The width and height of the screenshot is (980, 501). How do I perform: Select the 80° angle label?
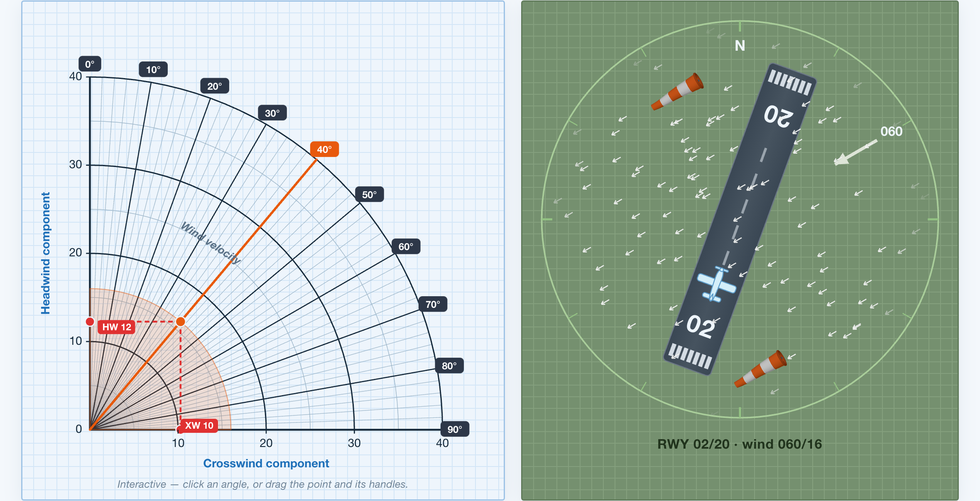click(449, 366)
